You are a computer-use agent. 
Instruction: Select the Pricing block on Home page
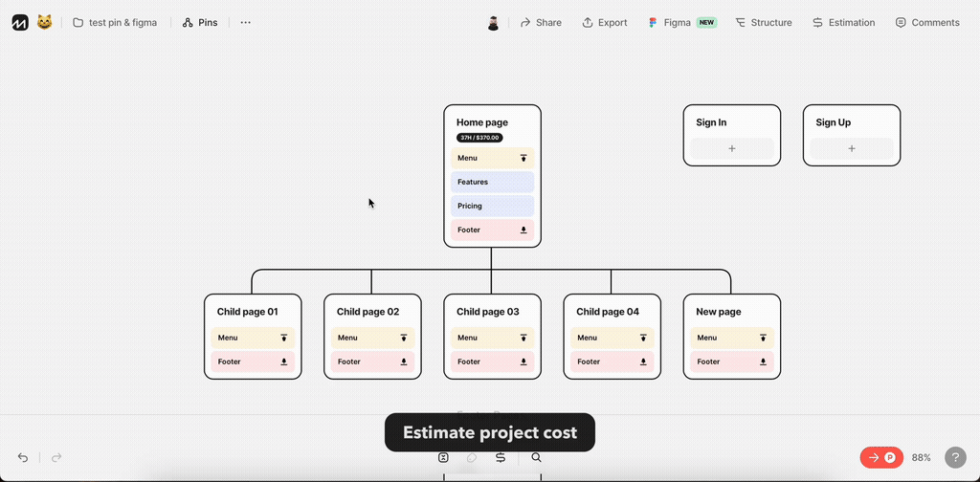pyautogui.click(x=493, y=206)
